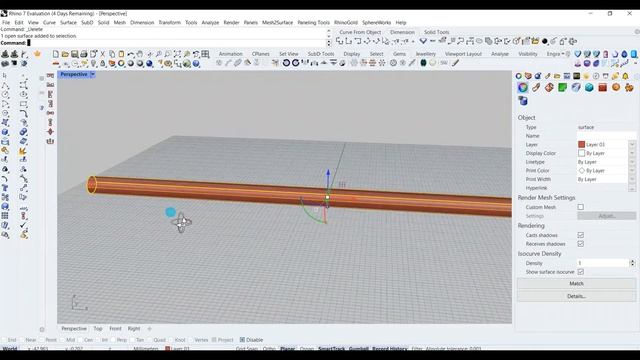Click the Match button
The width and height of the screenshot is (640, 360).
tap(576, 283)
